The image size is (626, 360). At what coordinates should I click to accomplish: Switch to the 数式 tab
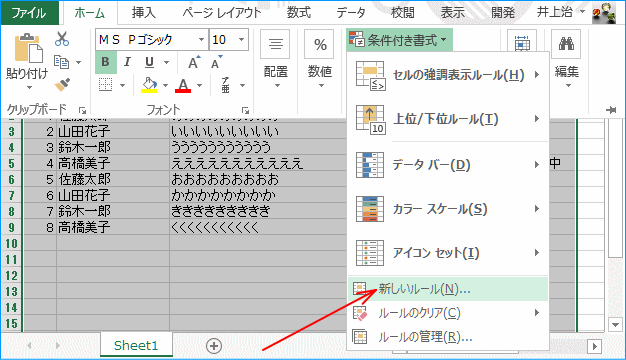click(x=299, y=13)
